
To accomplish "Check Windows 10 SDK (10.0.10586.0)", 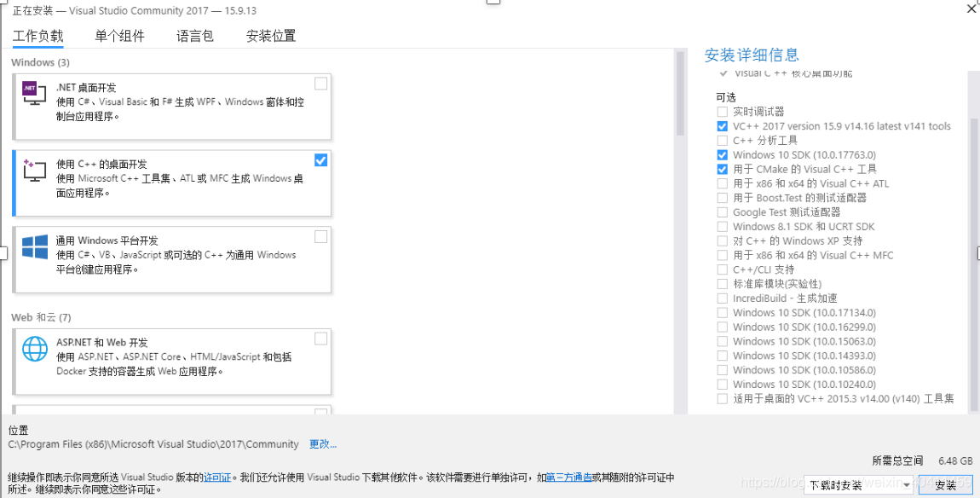I will (722, 370).
